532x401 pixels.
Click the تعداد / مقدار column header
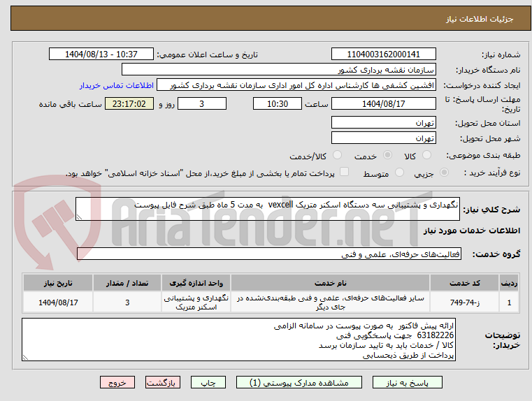[x=127, y=283]
